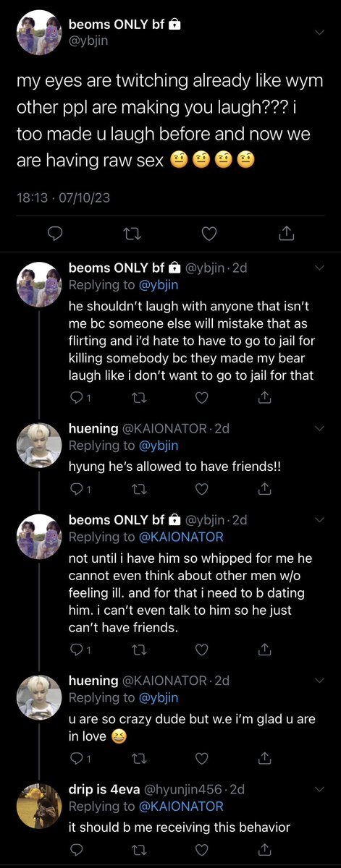Image resolution: width=341 pixels, height=868 pixels.
Task: Reply to the main tweet by ybjin
Action: click(54, 232)
